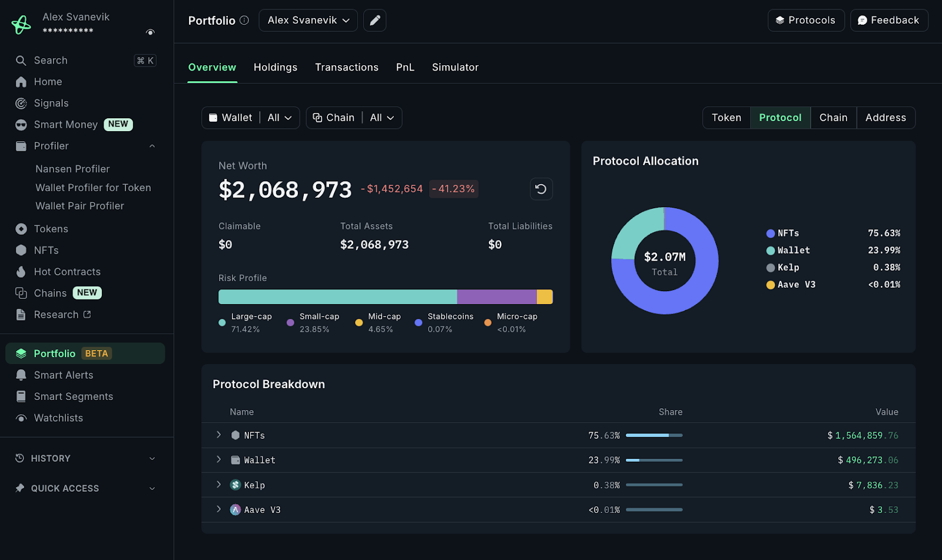
Task: Switch to the Transactions tab
Action: (x=347, y=67)
